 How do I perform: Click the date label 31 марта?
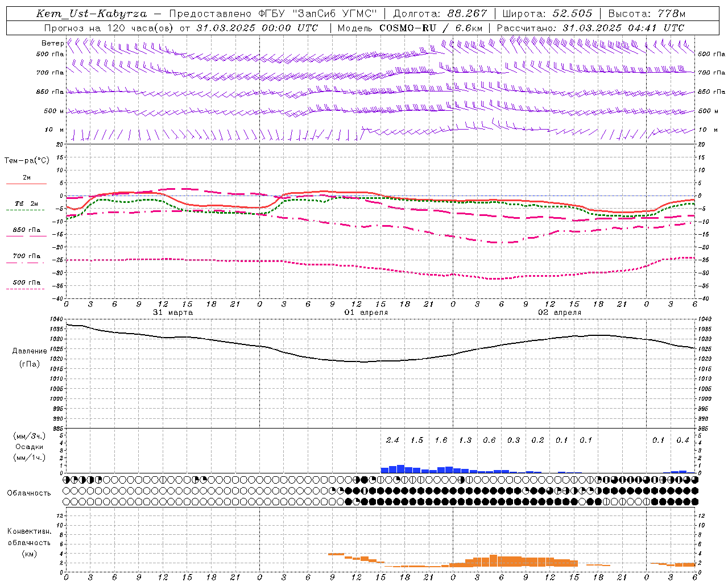point(173,313)
